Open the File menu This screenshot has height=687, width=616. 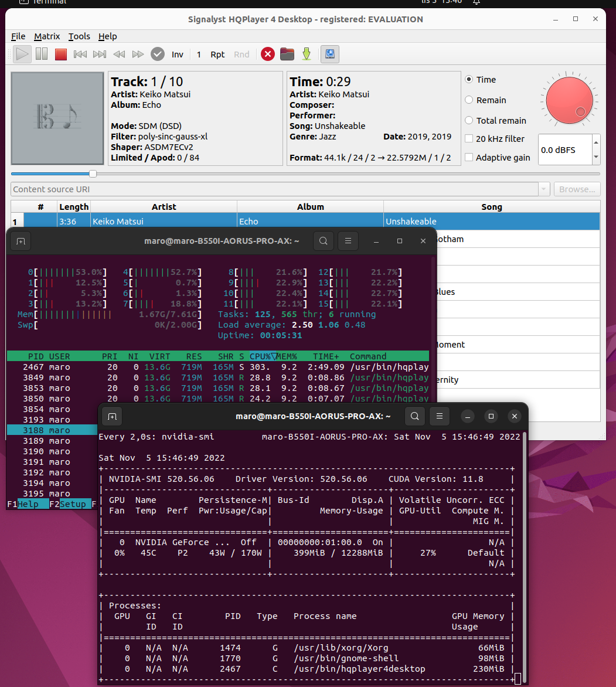(18, 36)
